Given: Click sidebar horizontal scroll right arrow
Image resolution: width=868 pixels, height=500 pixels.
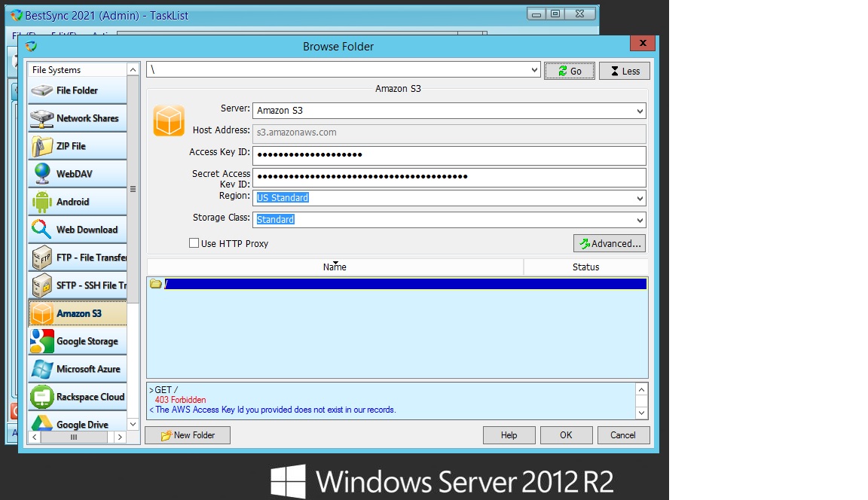Looking at the screenshot, I should 120,437.
